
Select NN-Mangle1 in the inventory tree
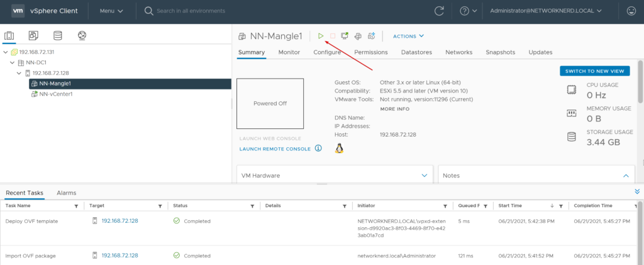[x=130, y=84]
